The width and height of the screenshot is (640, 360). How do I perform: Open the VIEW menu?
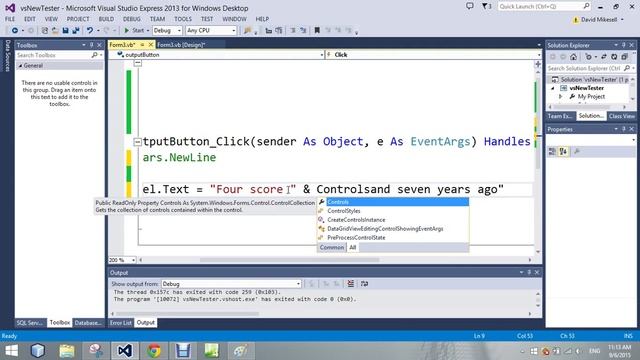coord(51,19)
